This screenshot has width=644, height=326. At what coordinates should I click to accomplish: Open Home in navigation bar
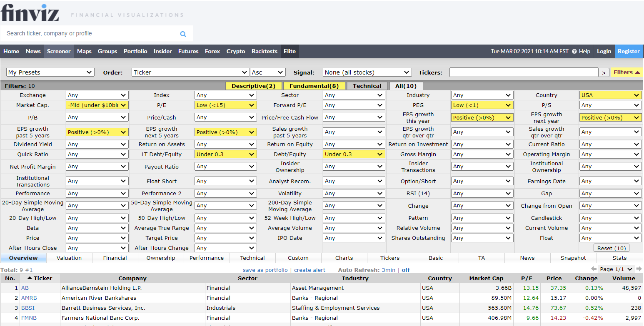11,52
